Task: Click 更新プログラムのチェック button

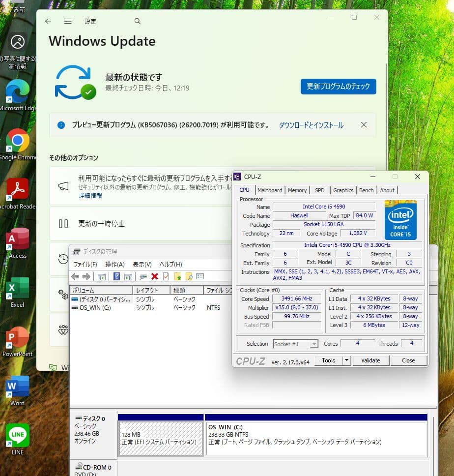Action: (x=338, y=87)
